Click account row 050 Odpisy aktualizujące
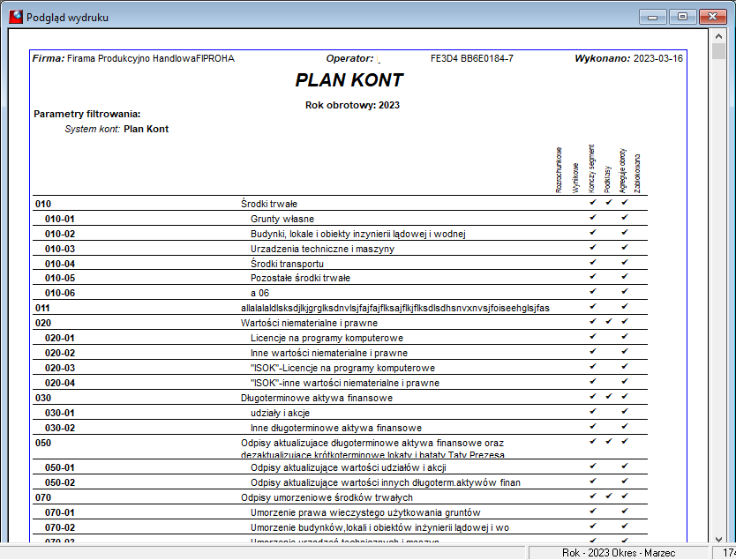Screen dimensions: 736x560 340,447
